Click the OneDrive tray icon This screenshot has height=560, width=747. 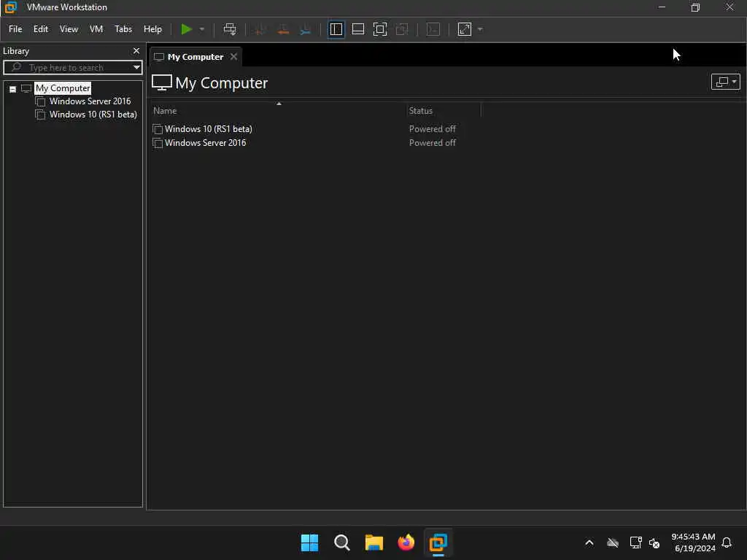tap(613, 542)
